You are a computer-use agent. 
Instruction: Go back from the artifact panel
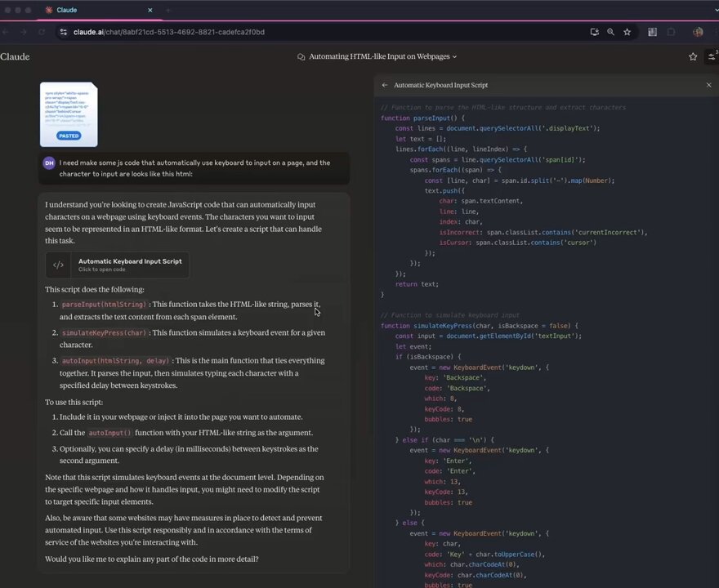[x=385, y=85]
